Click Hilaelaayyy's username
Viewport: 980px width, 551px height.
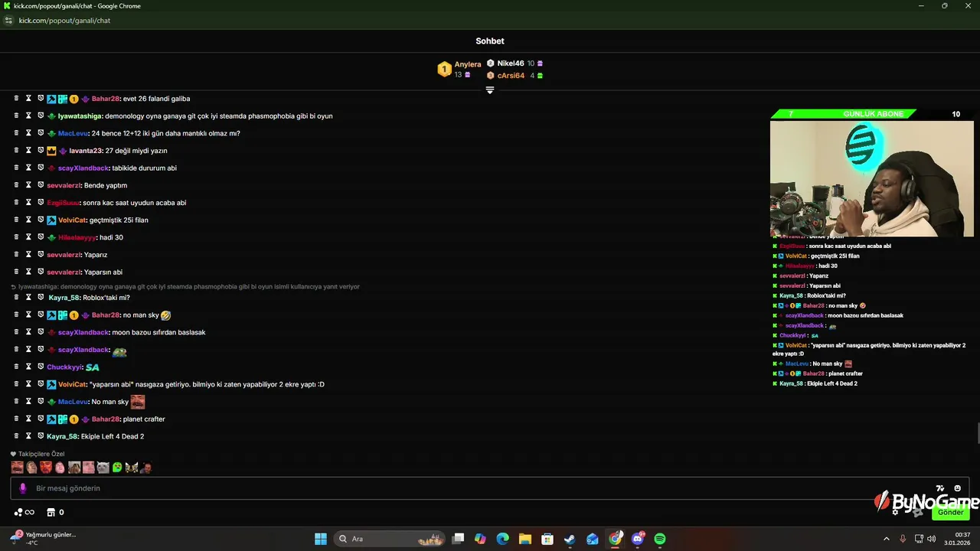[77, 237]
